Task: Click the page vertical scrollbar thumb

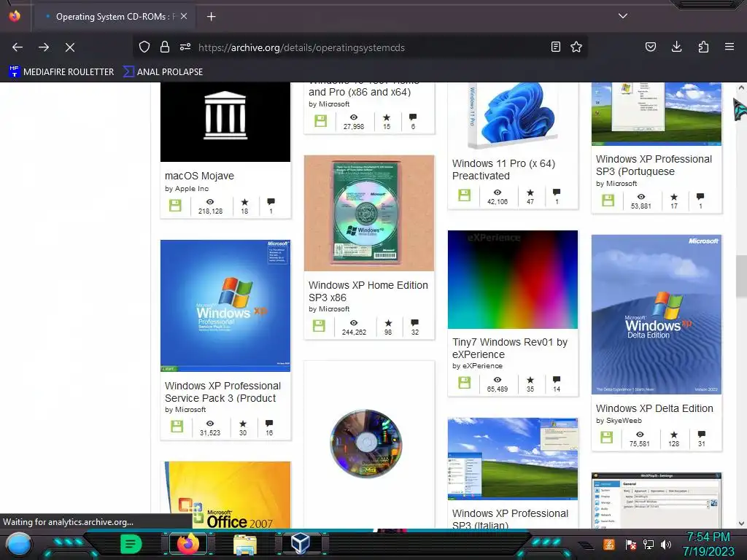Action: [741, 277]
